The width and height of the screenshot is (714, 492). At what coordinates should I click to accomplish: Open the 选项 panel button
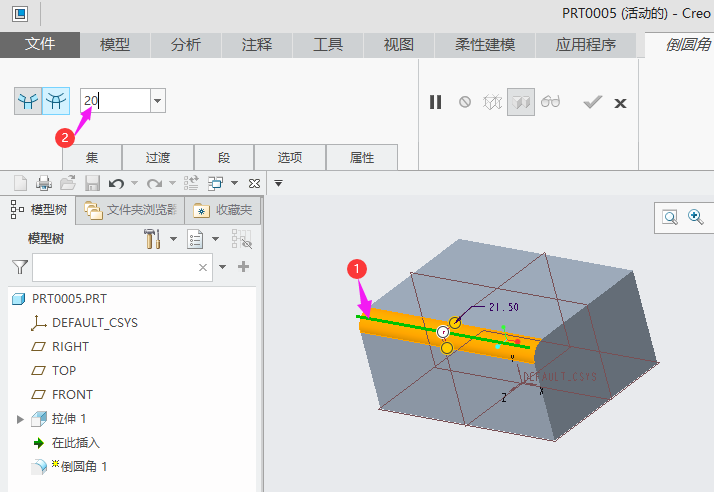[289, 158]
